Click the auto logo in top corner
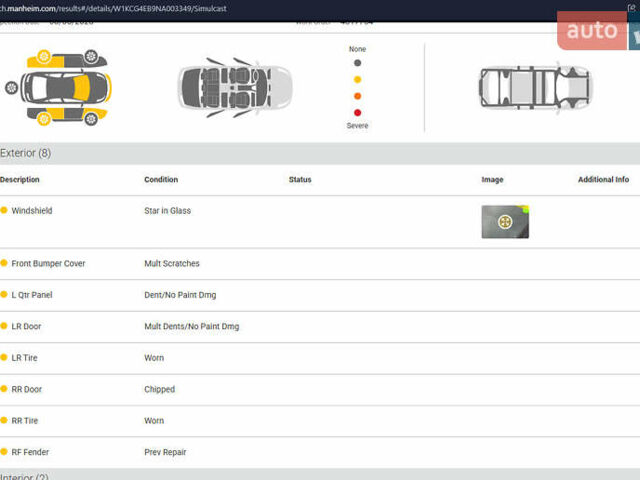Viewport: 640px width, 480px height. 592,31
